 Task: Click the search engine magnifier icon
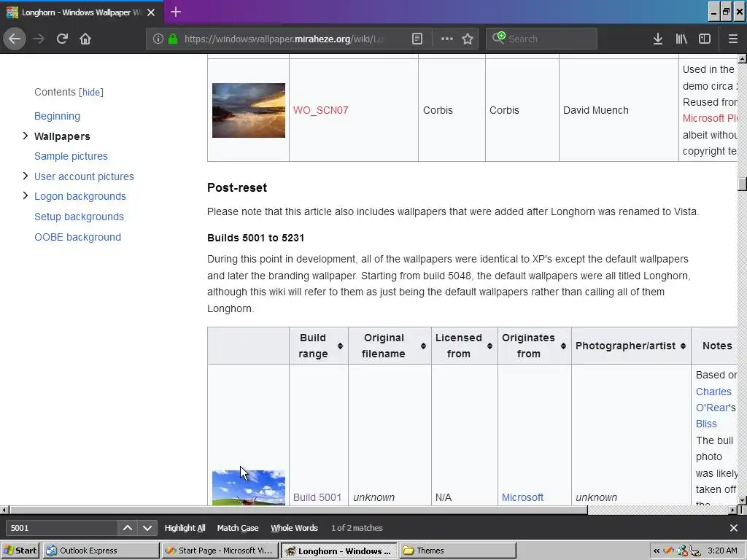[x=498, y=38]
